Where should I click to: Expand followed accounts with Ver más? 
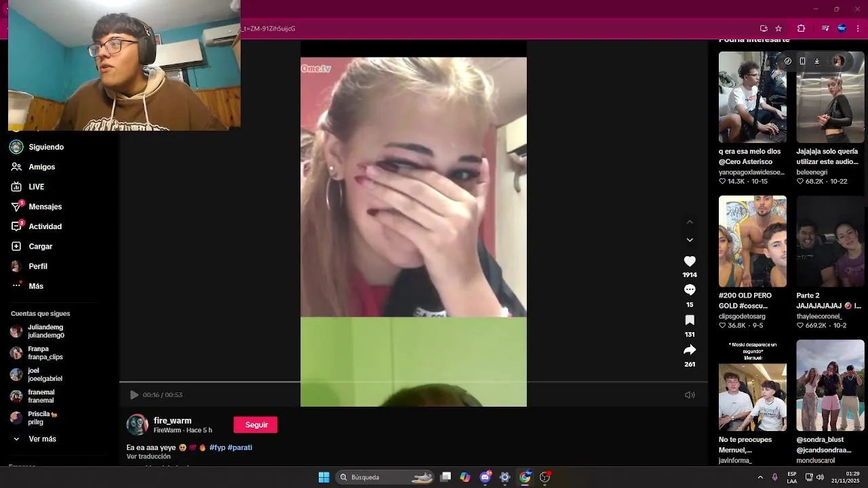coord(34,439)
